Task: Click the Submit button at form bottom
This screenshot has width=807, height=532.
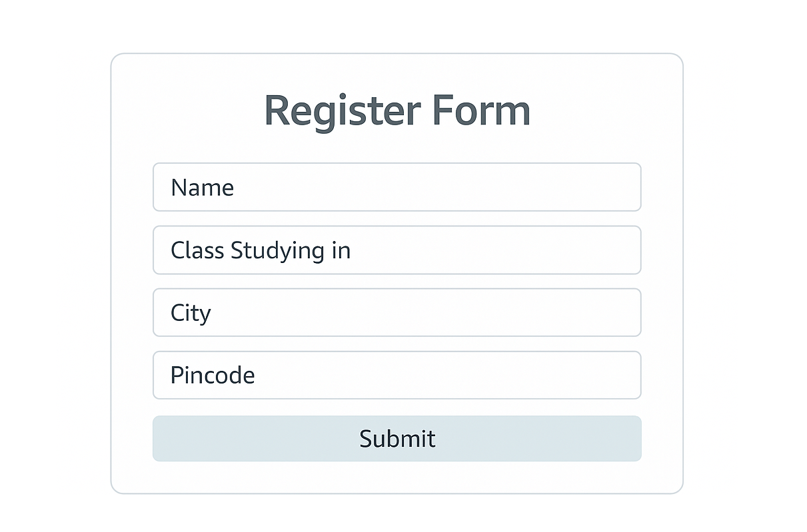Action: coord(397,438)
